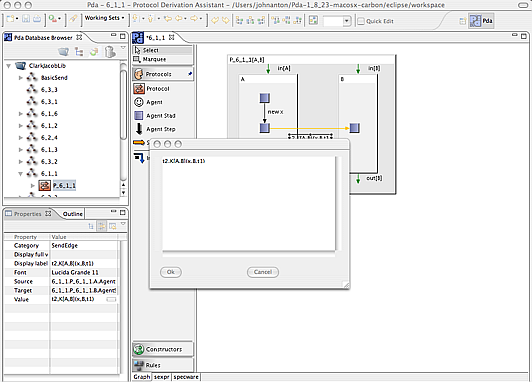This screenshot has height=382, width=532.
Task: Click Restore Default Value properties icon
Action: click(113, 226)
